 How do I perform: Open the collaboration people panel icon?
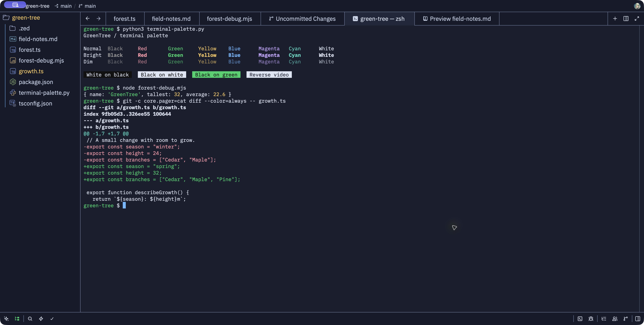point(615,319)
